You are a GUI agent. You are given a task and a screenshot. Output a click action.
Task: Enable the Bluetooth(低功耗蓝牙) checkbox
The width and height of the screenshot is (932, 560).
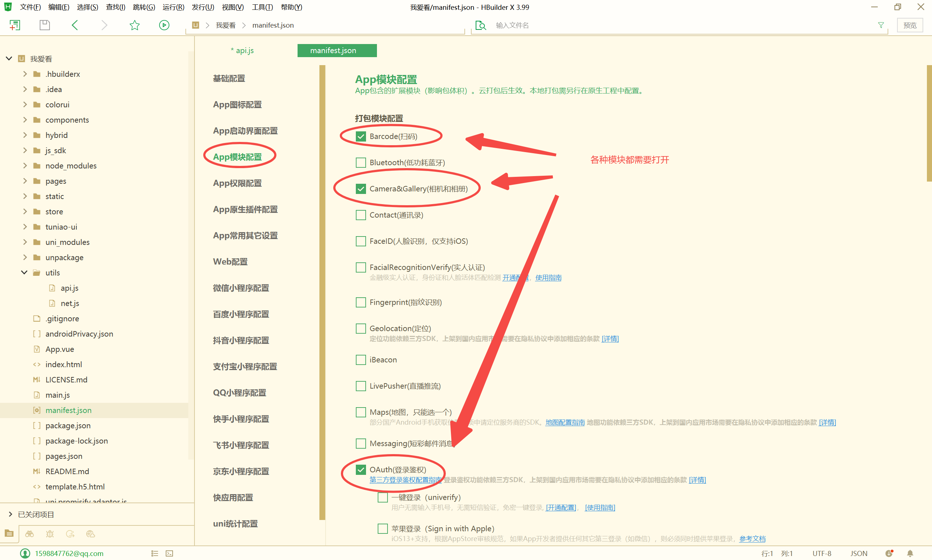point(361,163)
